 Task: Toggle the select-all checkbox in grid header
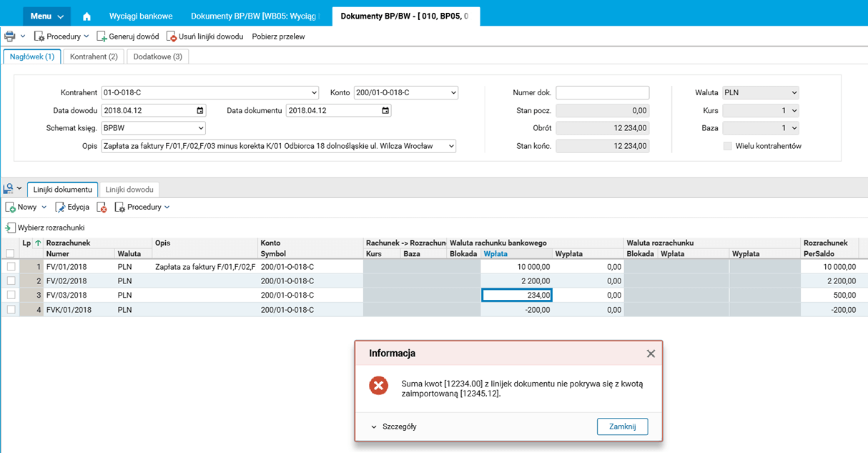point(10,253)
